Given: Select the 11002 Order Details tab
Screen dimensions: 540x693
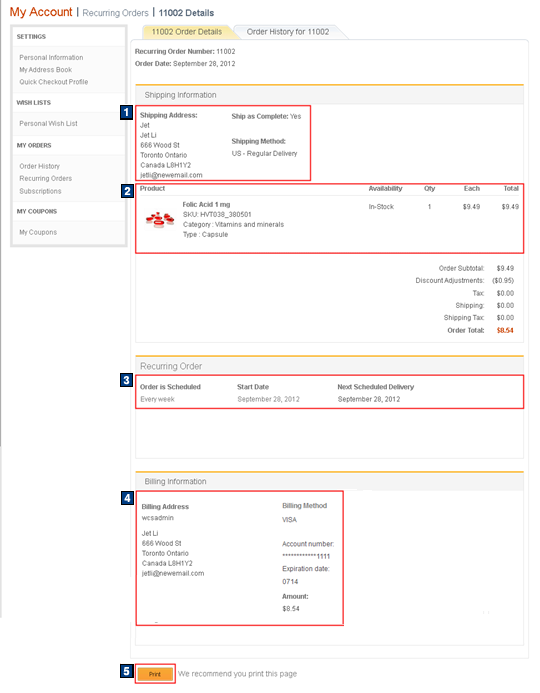Looking at the screenshot, I should 186,32.
